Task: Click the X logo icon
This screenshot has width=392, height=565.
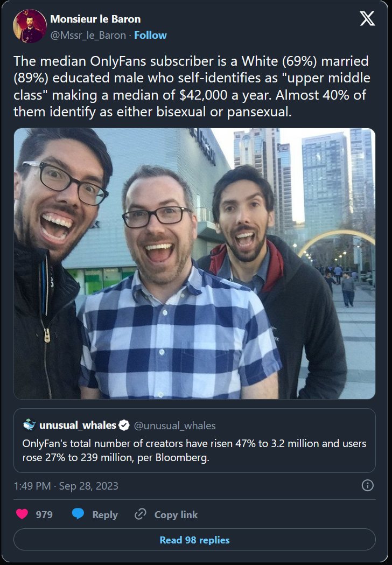Action: [367, 18]
